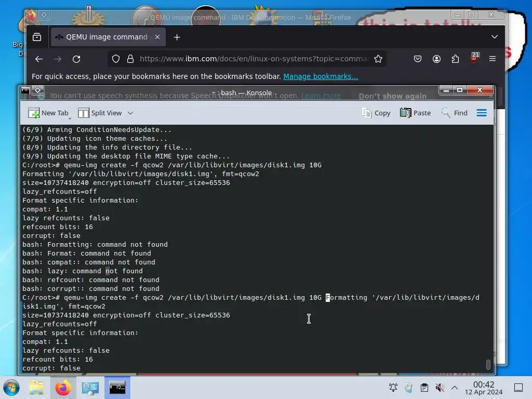This screenshot has height=399, width=532.
Task: Open the Konsole hamburger menu
Action: (482, 113)
